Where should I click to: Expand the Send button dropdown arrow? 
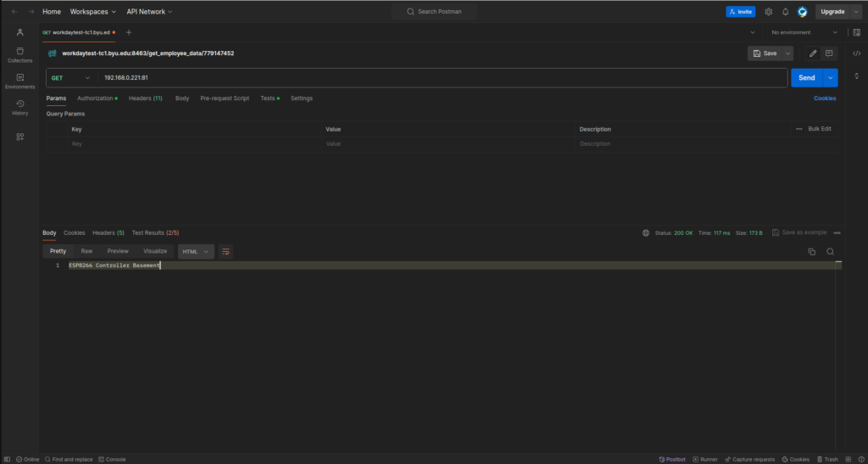831,78
